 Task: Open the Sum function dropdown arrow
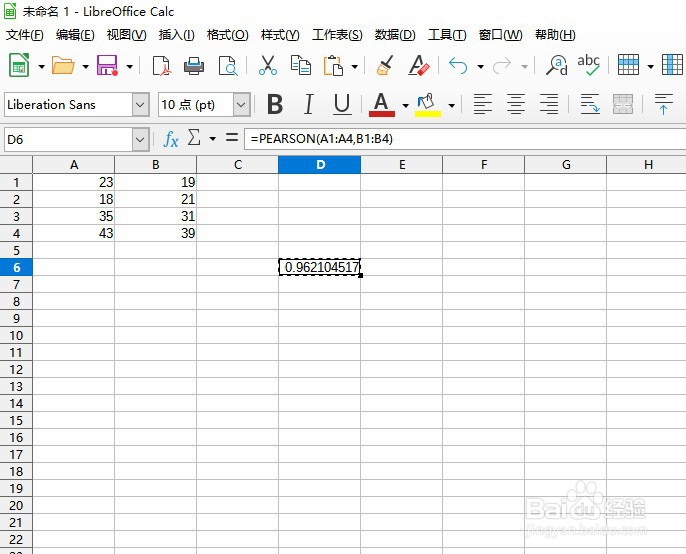(213, 139)
